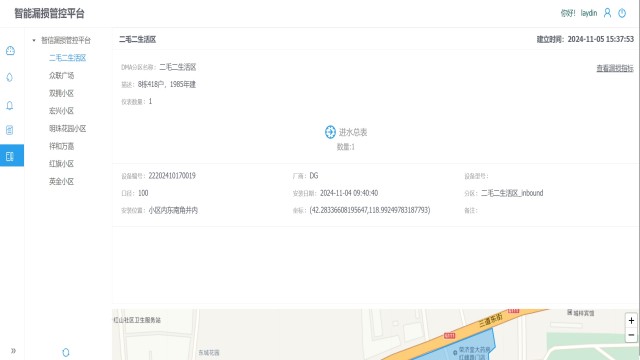Screen dimensions: 640x360
Task: Select 英金小区 in the tree
Action: tap(61, 181)
